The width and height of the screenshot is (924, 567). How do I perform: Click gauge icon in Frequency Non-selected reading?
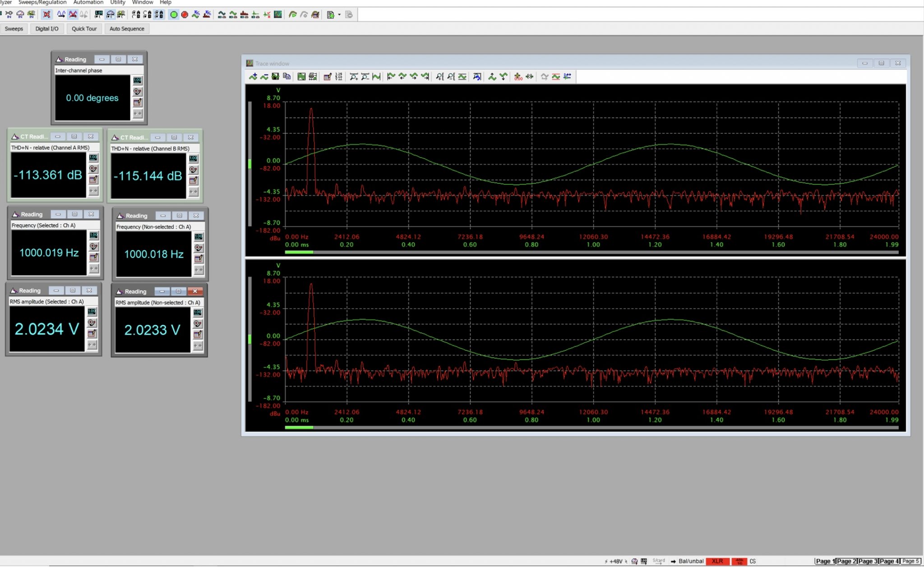[x=199, y=248]
